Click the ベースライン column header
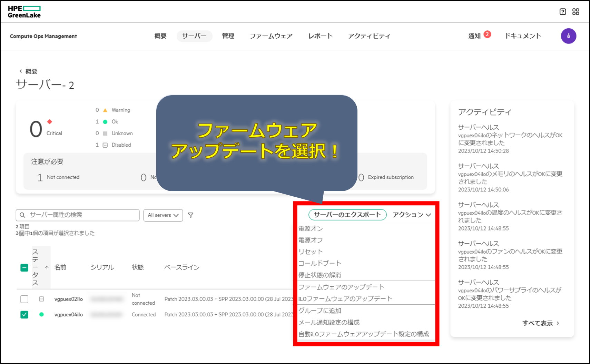Screen dimensions: 590x364 tap(182, 267)
